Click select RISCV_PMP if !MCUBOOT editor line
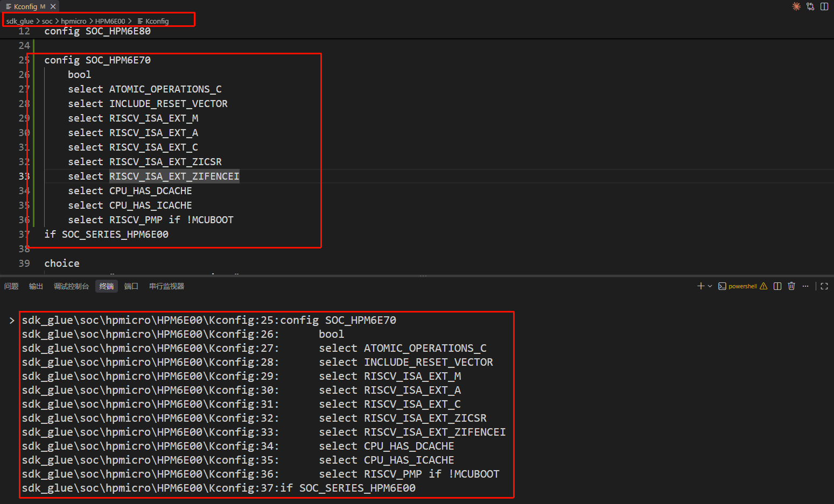 point(151,220)
